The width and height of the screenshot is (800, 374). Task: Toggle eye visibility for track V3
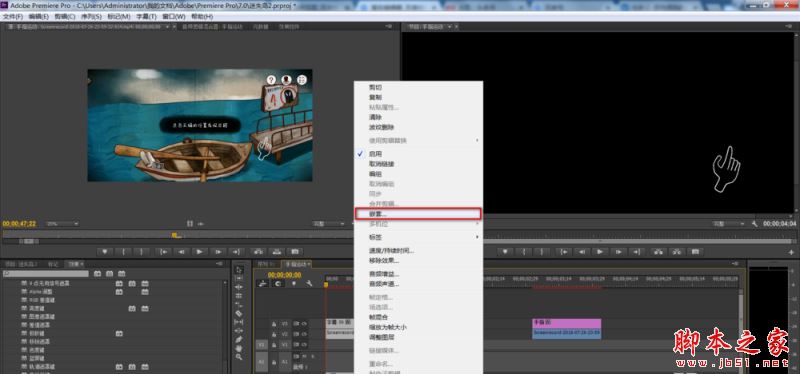[304, 323]
